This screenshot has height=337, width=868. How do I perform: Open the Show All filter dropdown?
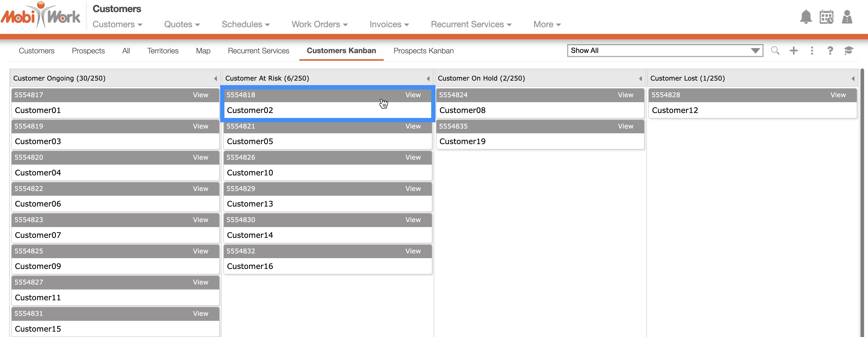(664, 51)
